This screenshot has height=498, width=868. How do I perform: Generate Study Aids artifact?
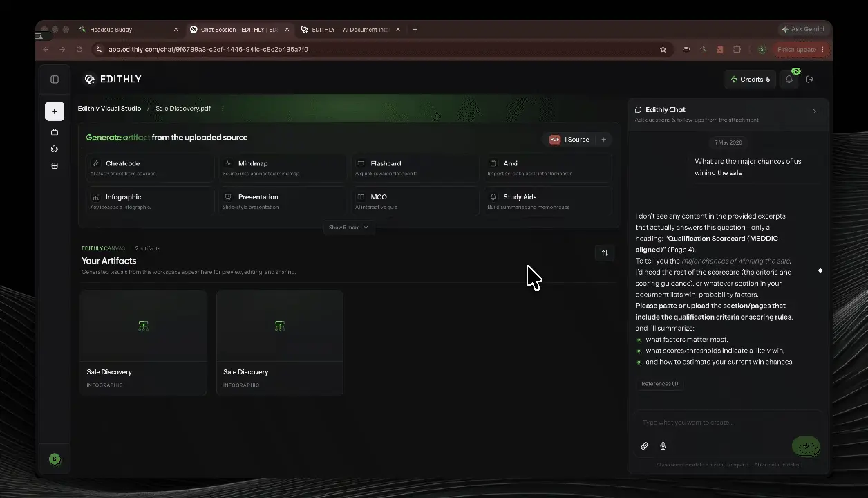pyautogui.click(x=547, y=201)
